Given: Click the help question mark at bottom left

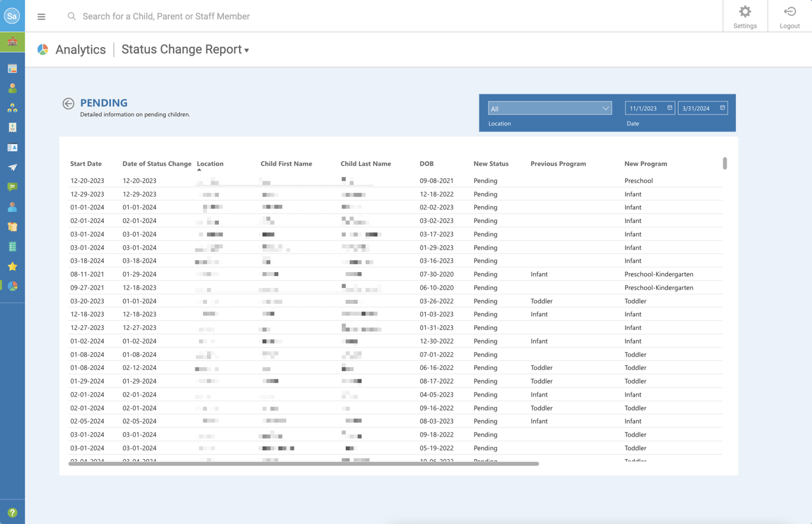Looking at the screenshot, I should 12,511.
